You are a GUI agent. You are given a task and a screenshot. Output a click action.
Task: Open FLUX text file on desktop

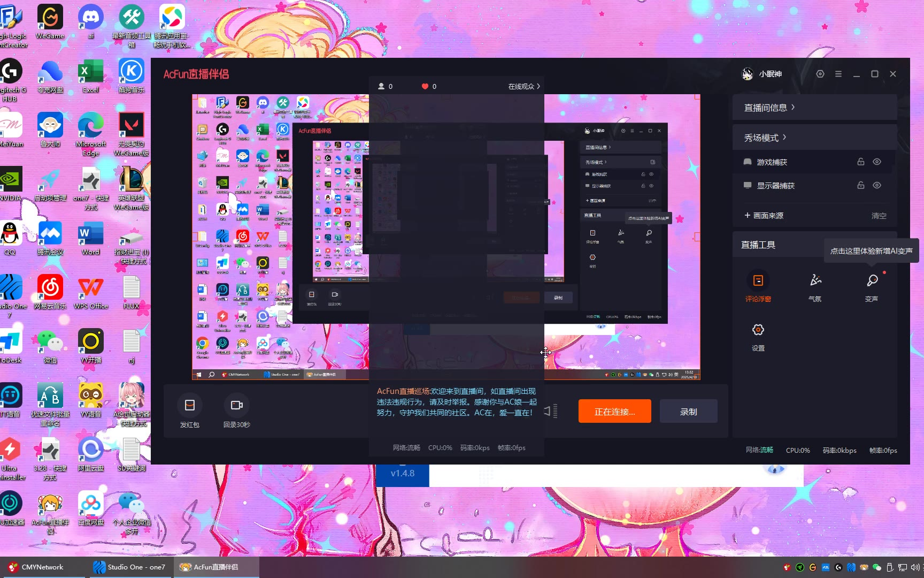point(132,292)
